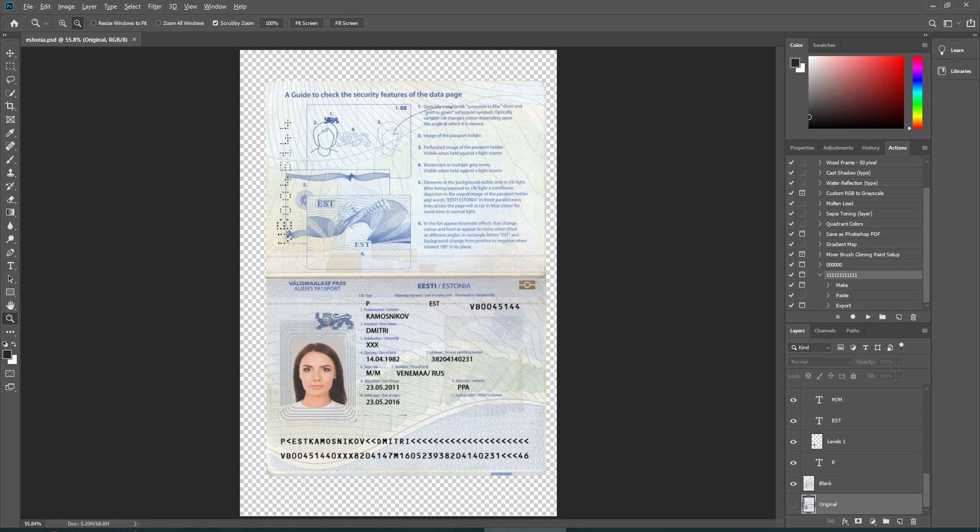
Task: Click the Fill Screen button
Action: point(347,23)
